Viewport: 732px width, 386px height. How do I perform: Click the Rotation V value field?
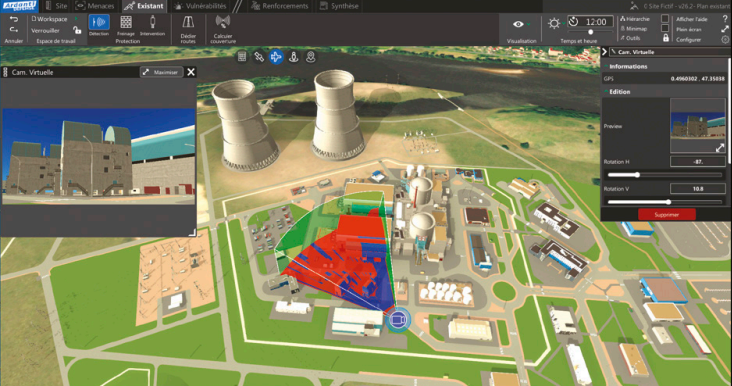point(698,189)
